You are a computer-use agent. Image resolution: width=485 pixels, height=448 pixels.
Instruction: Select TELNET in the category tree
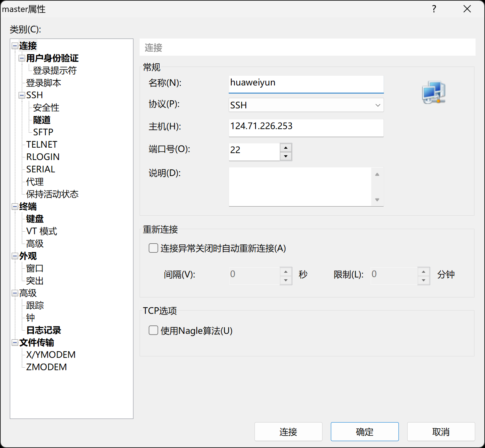[x=42, y=145]
